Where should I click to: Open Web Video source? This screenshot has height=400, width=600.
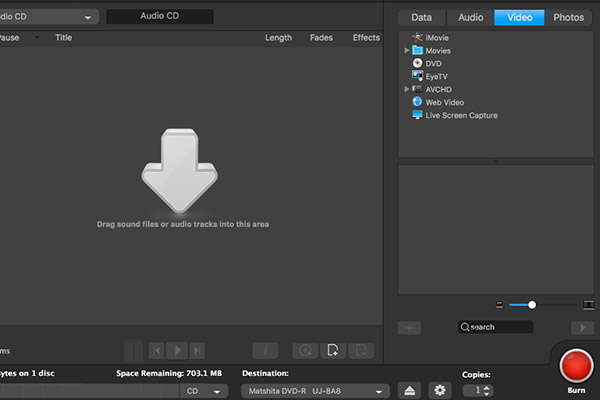tap(445, 102)
